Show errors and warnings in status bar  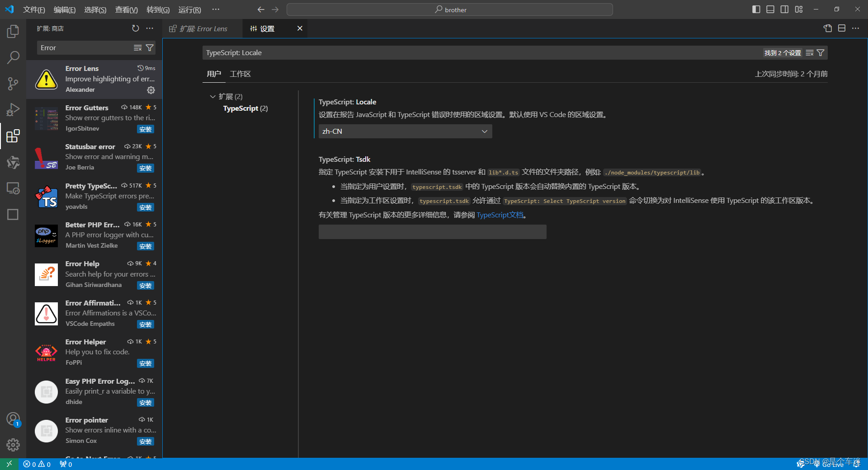click(x=37, y=464)
